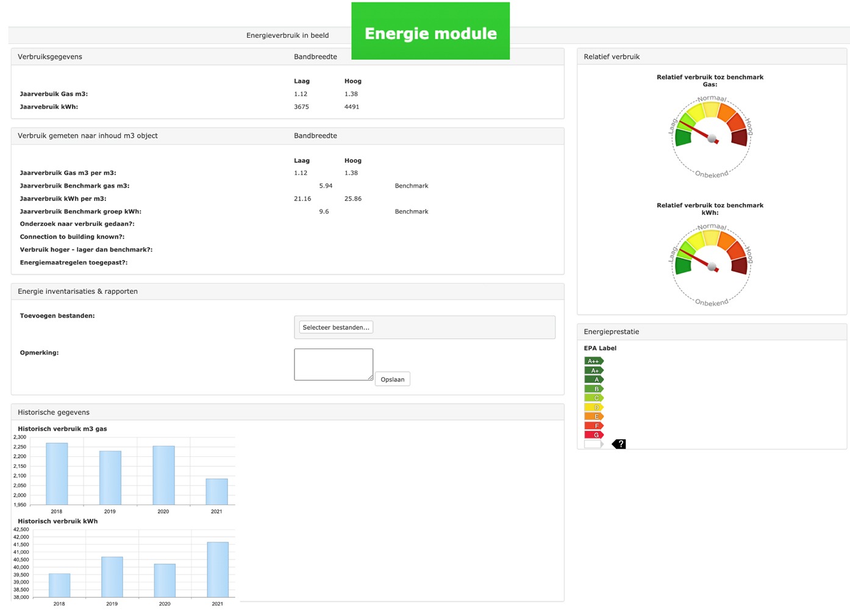This screenshot has height=616, width=850.
Task: Click the kWh benchmark gauge dial
Action: pyautogui.click(x=711, y=266)
